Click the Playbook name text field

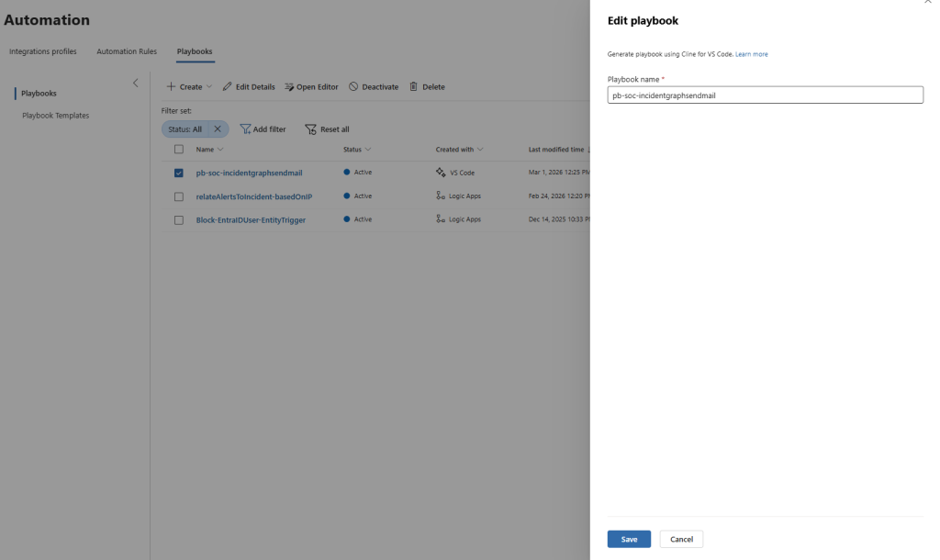(765, 95)
